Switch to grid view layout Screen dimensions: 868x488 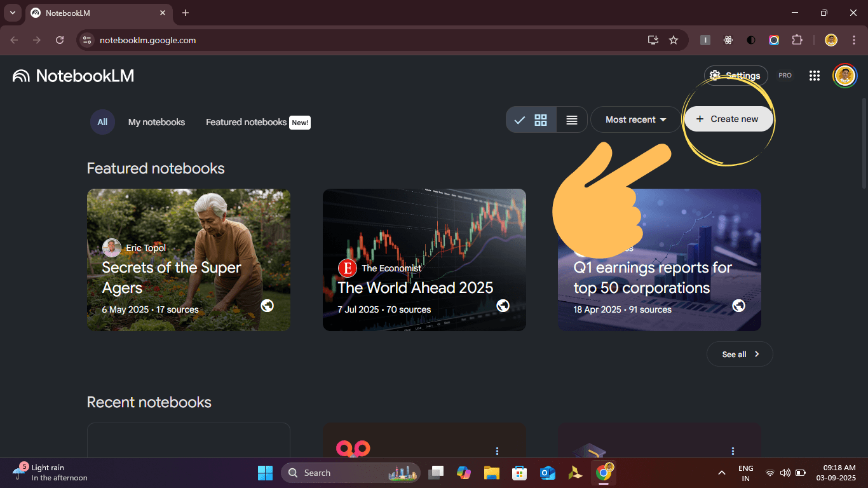(x=541, y=119)
